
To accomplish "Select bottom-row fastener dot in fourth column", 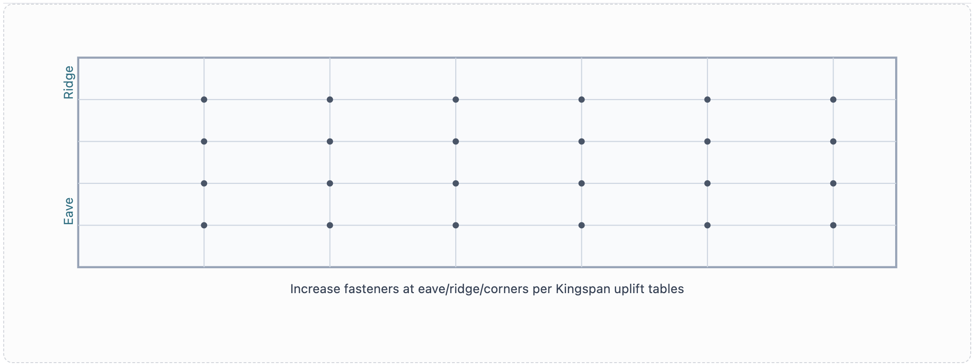I will [581, 226].
